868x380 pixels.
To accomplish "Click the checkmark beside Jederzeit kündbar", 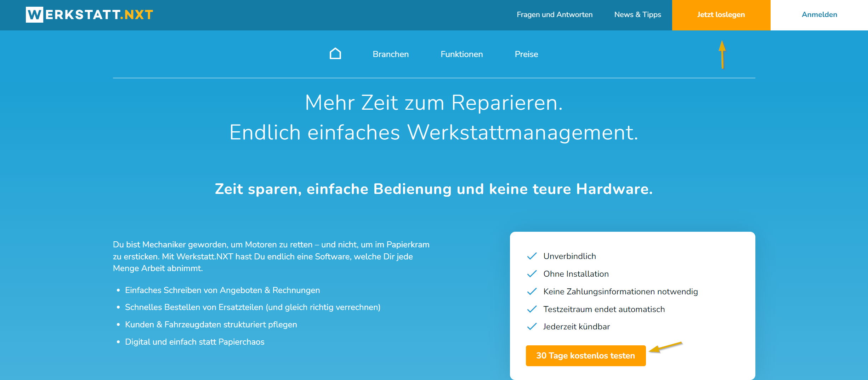I will [x=532, y=327].
